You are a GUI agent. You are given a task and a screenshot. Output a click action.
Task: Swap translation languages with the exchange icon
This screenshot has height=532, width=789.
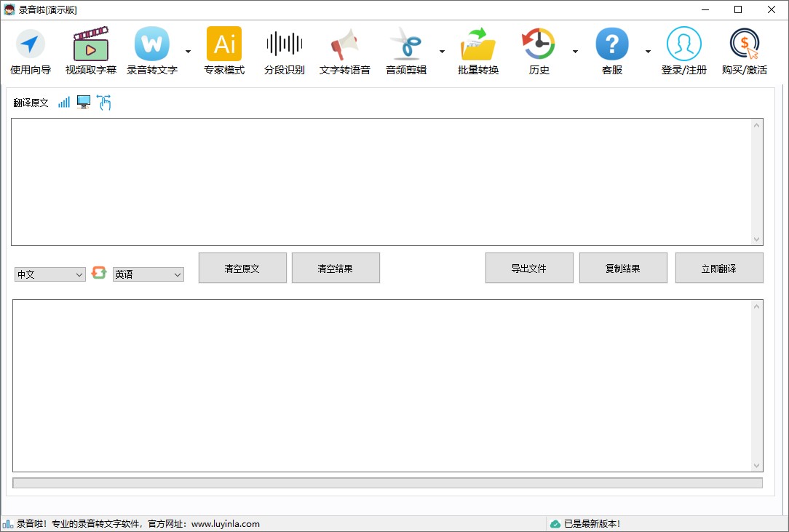(99, 274)
